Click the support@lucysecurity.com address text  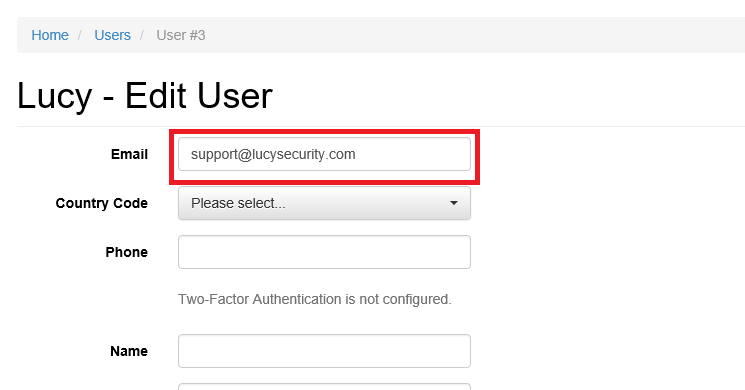pos(273,154)
